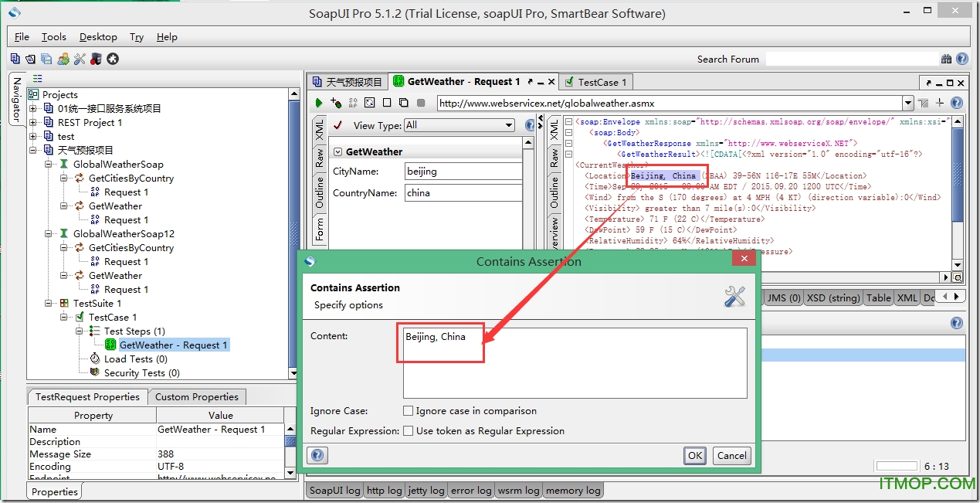Open the Help menu
Image resolution: width=980 pixels, height=503 pixels.
pos(167,36)
